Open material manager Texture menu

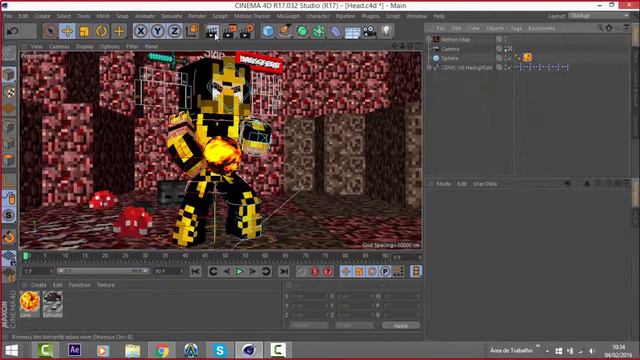[x=106, y=285]
